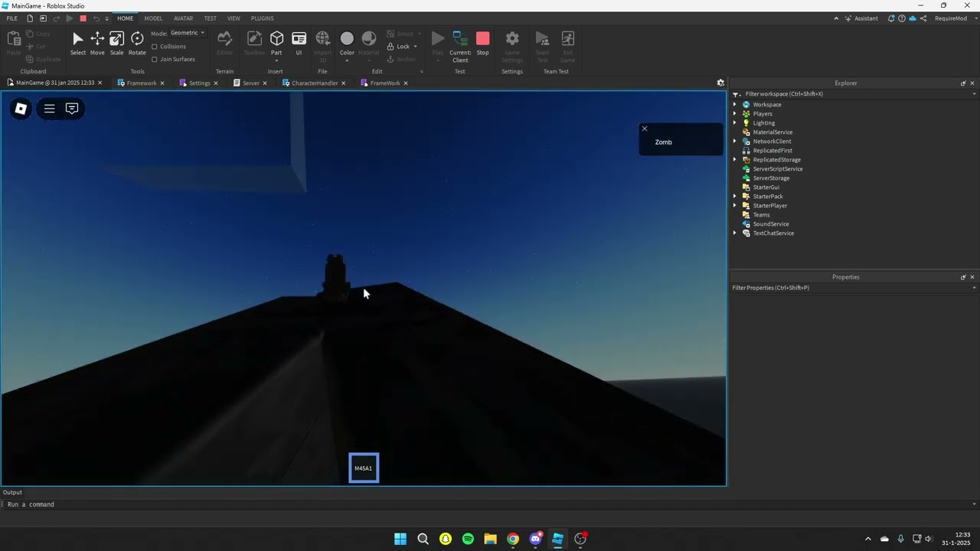Stop the running playtest
Screen dimensions: 980x551
(482, 43)
